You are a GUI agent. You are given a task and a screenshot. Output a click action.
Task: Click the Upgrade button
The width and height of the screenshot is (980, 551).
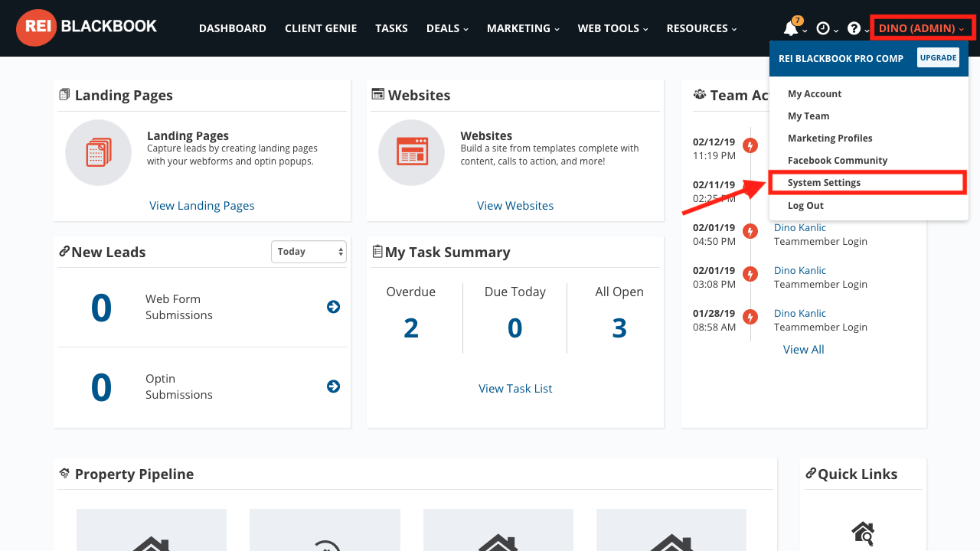click(938, 57)
